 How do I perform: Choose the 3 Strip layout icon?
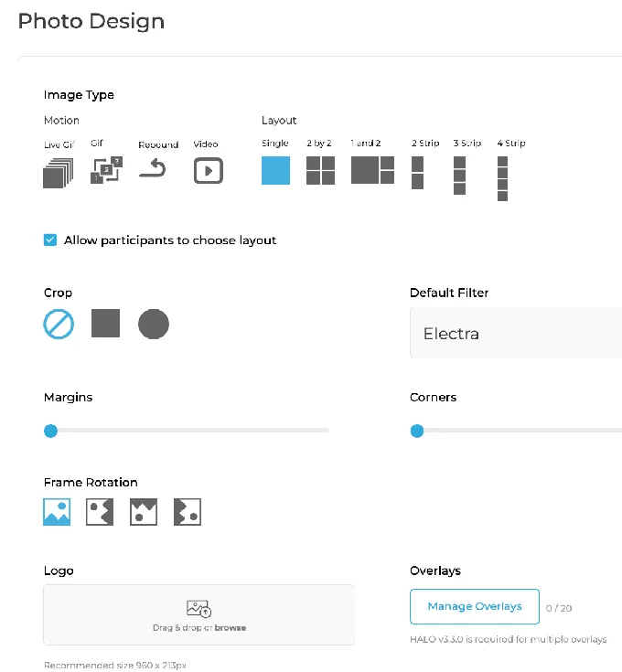[x=459, y=176]
